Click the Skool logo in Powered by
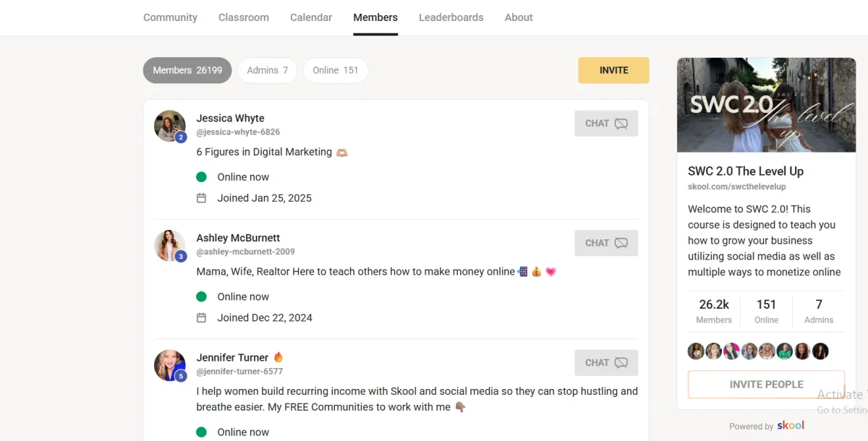Screen dimensions: 868x441 tap(791, 426)
